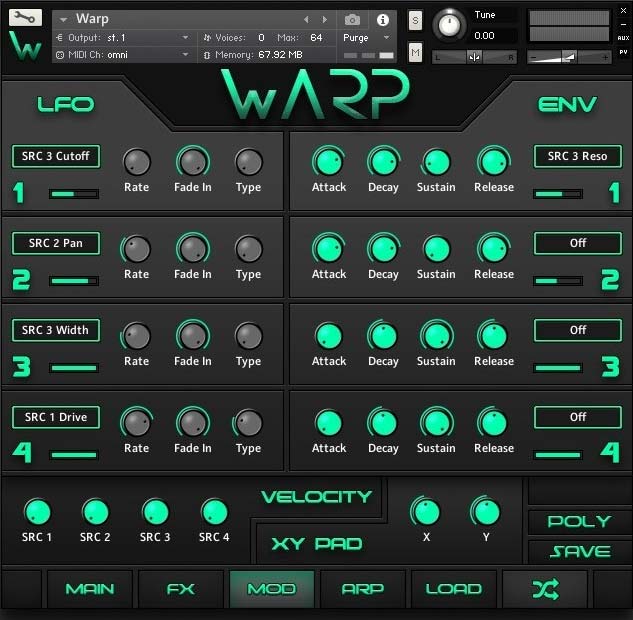This screenshot has width=633, height=620.
Task: Expand the Warp instrument name arrow
Action: coord(63,19)
